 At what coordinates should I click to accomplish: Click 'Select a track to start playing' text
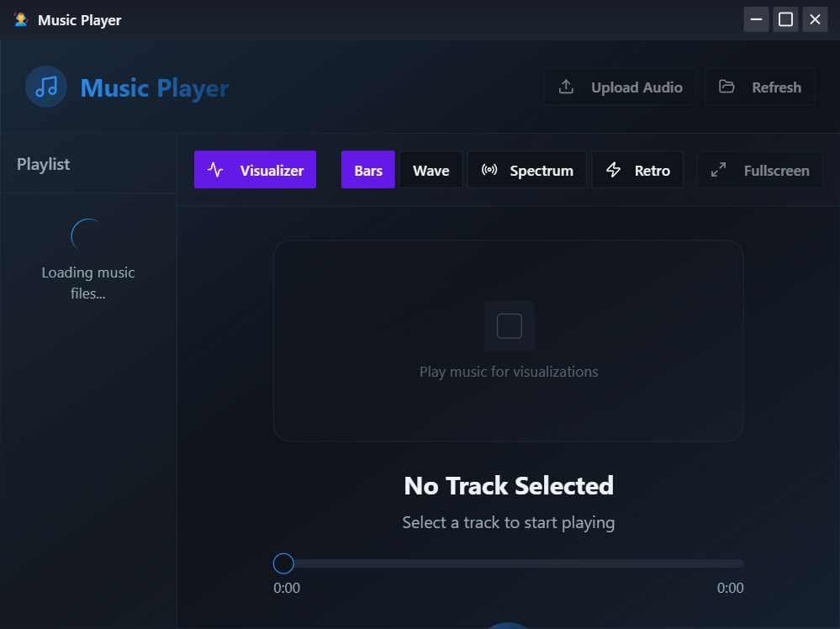coord(509,522)
